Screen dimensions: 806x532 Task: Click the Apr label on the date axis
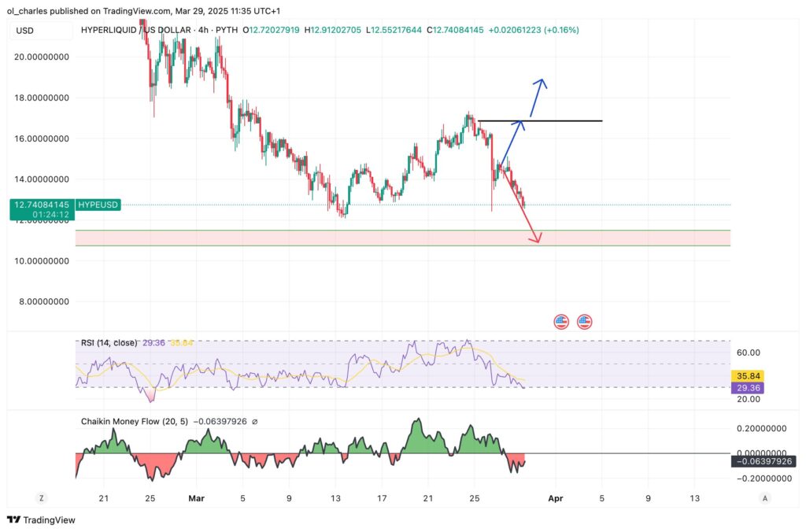(x=556, y=498)
